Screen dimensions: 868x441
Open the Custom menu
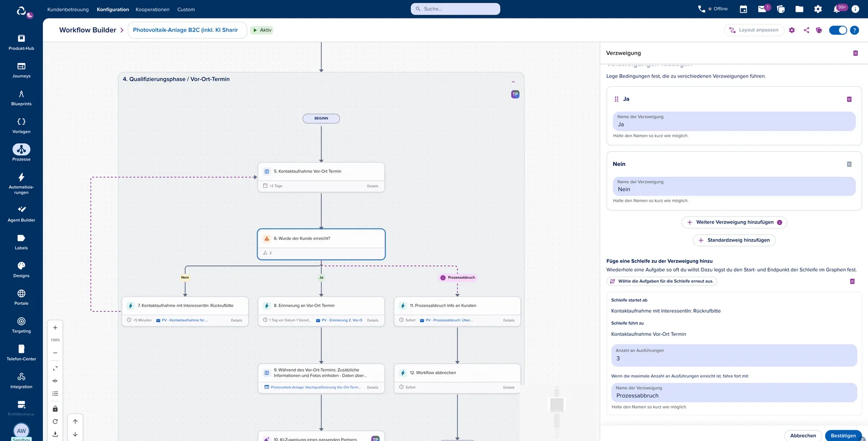(x=186, y=9)
